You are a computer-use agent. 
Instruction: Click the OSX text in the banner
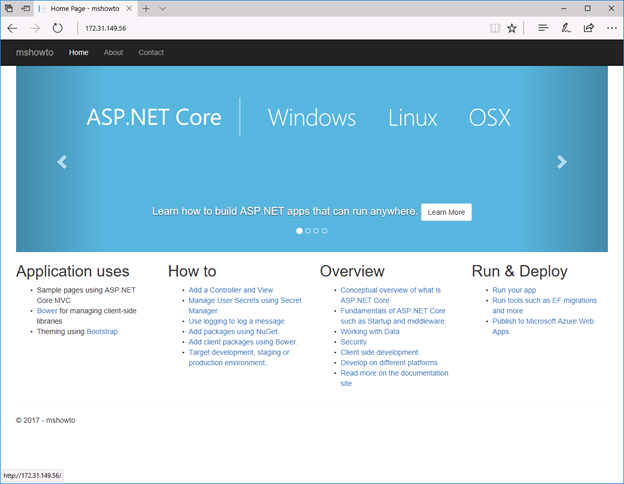pos(489,118)
